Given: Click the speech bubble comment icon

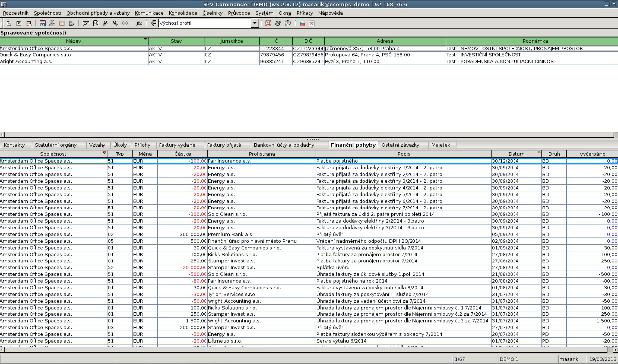Looking at the screenshot, I should [x=86, y=23].
